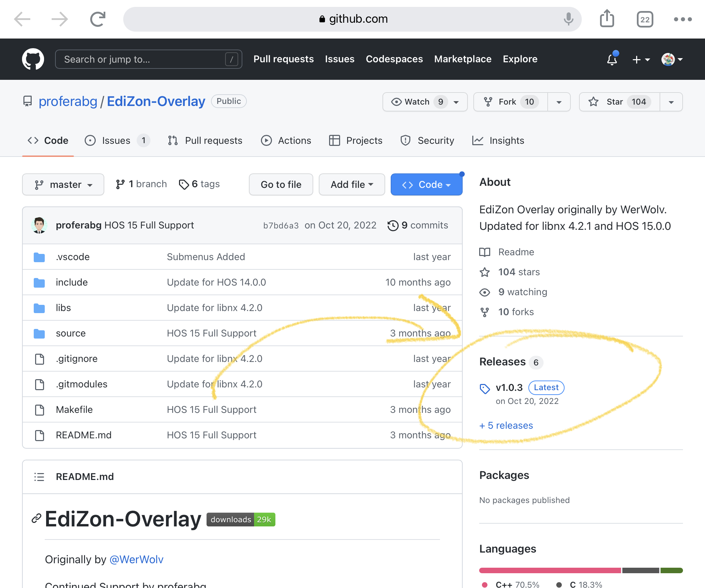
Task: Open the blue Code clone dropdown
Action: coord(427,184)
